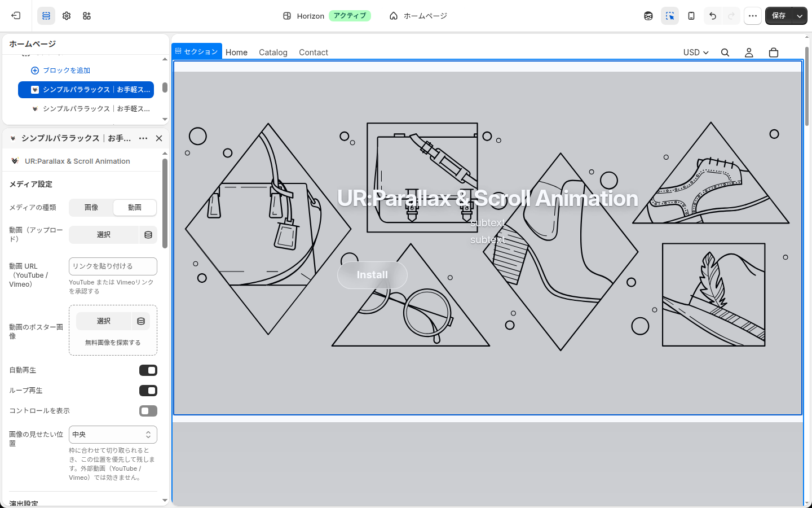This screenshot has height=508, width=812.
Task: Click the Install button in preview
Action: [x=372, y=275]
